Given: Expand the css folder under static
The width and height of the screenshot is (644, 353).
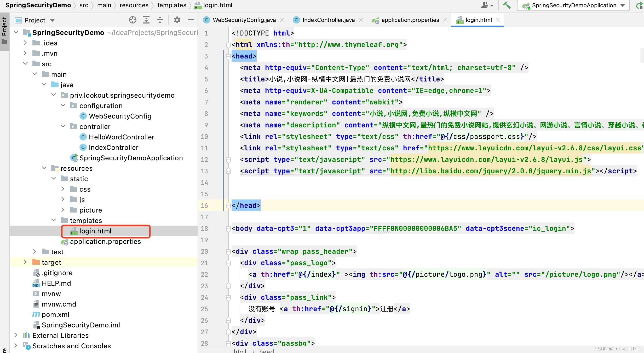Looking at the screenshot, I should pyautogui.click(x=63, y=189).
